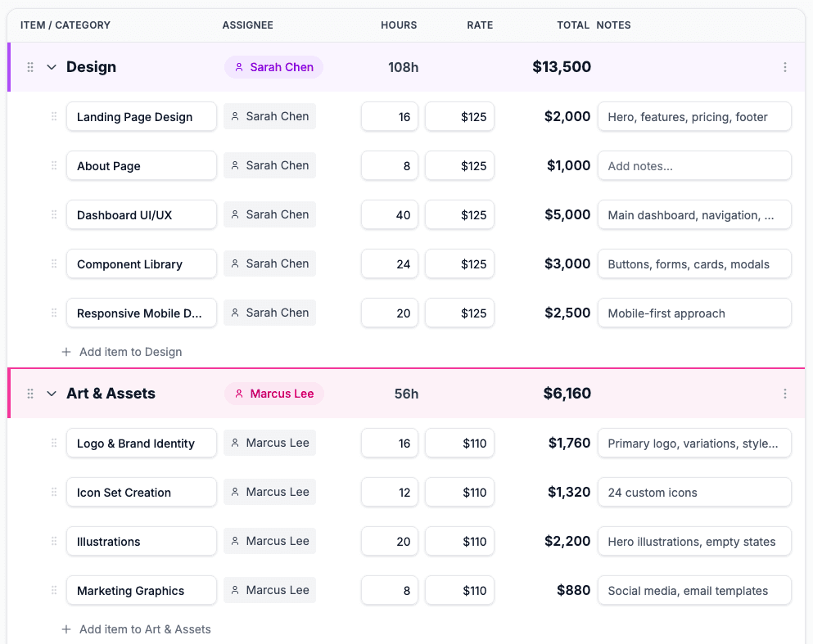Click the drag handle for Logo & Brand Identity
This screenshot has height=644, width=813.
53,443
